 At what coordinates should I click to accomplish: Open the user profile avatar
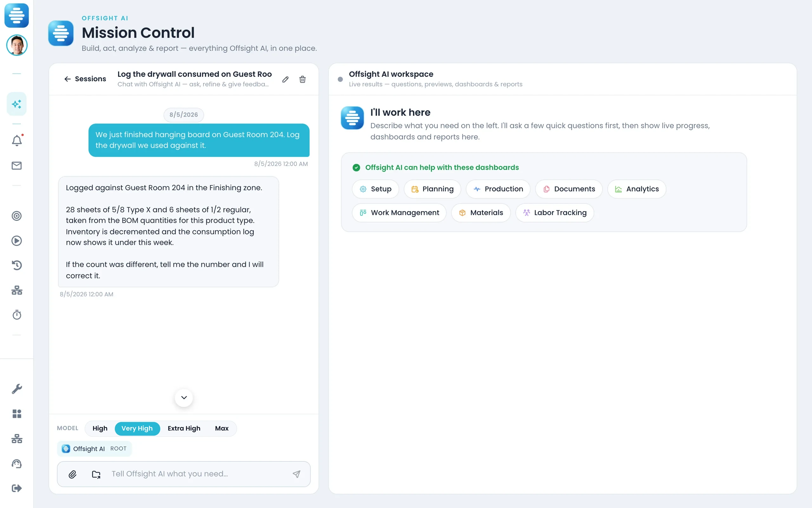coord(16,45)
